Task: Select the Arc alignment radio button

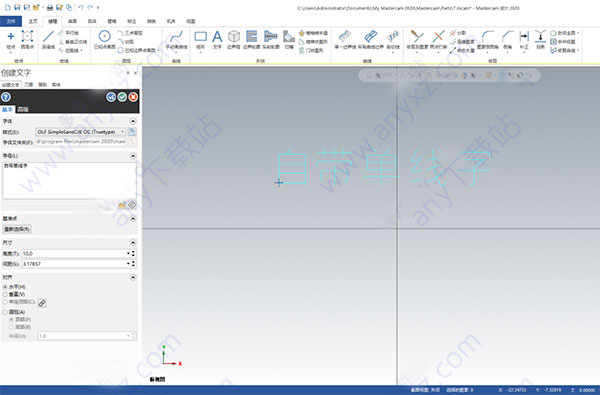Action: (5, 312)
